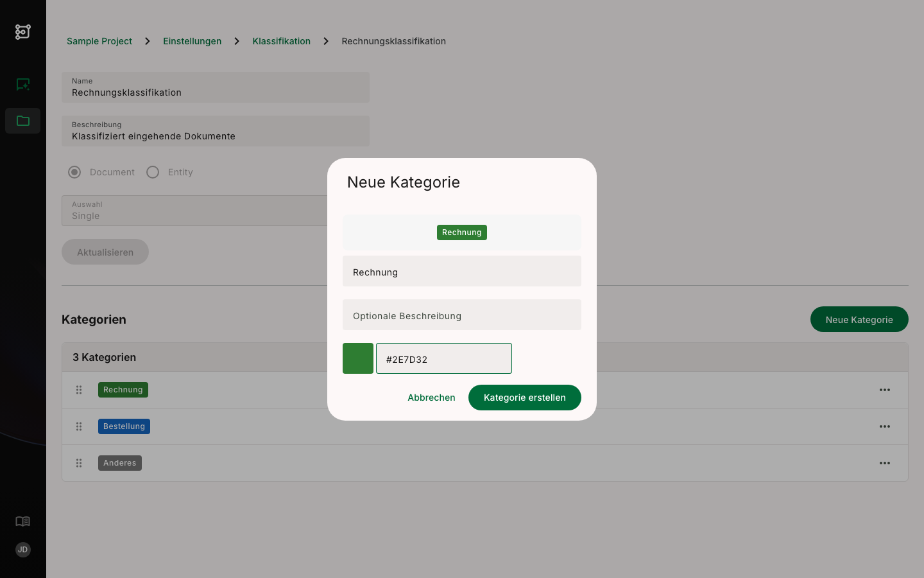Click Kategorie erstellen button
Image resolution: width=924 pixels, height=578 pixels.
525,398
